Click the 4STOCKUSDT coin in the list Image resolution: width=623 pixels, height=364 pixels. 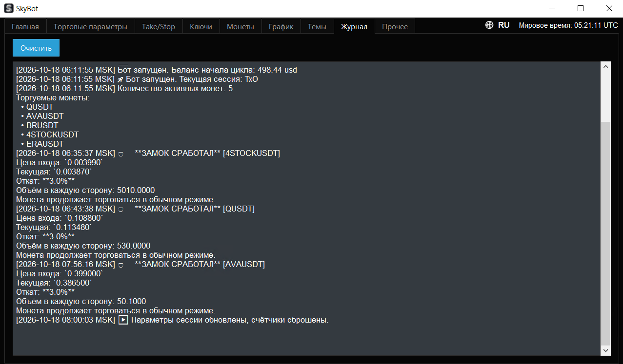[x=53, y=135]
